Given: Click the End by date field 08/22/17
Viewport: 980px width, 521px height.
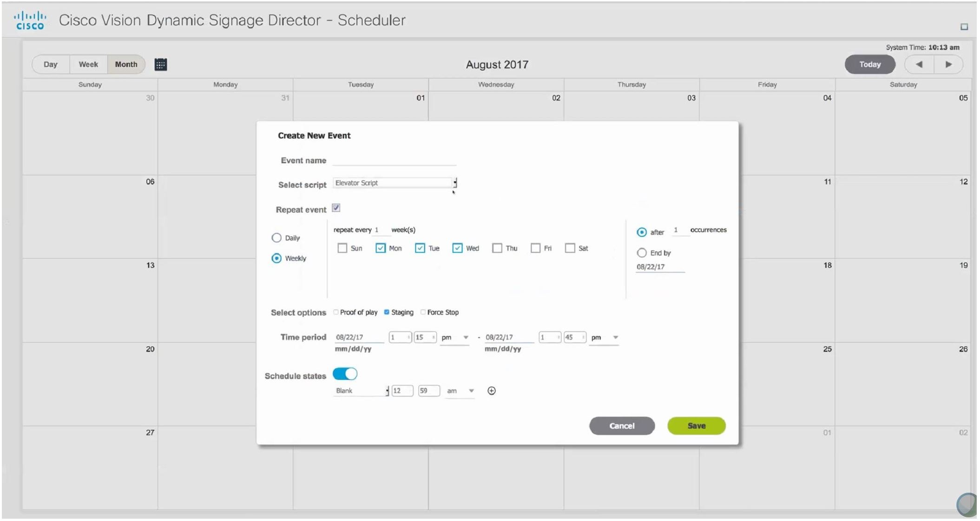Looking at the screenshot, I should pos(660,267).
